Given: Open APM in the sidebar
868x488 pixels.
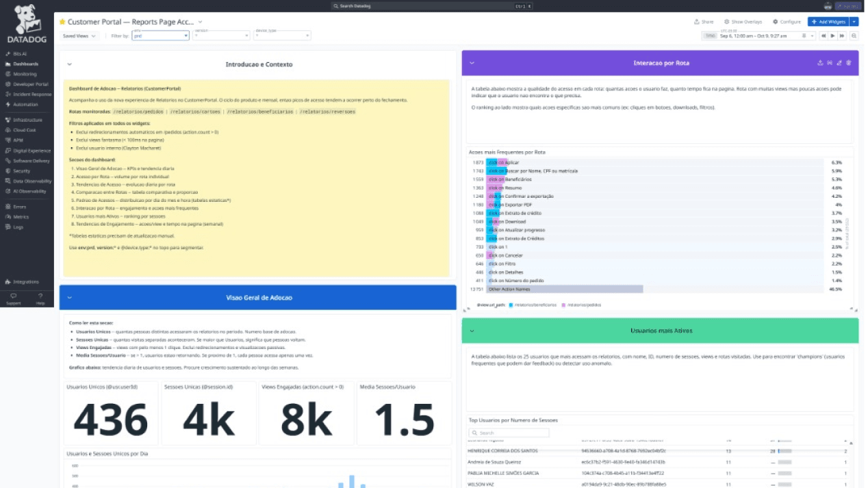Looking at the screenshot, I should coord(14,140).
